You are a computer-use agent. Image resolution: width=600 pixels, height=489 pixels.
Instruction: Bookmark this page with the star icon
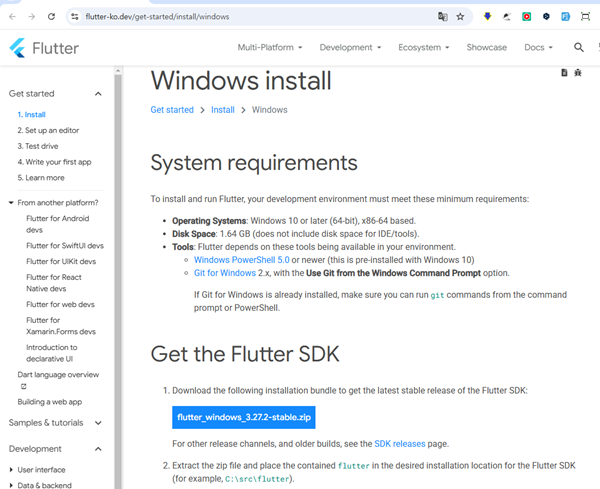[460, 16]
